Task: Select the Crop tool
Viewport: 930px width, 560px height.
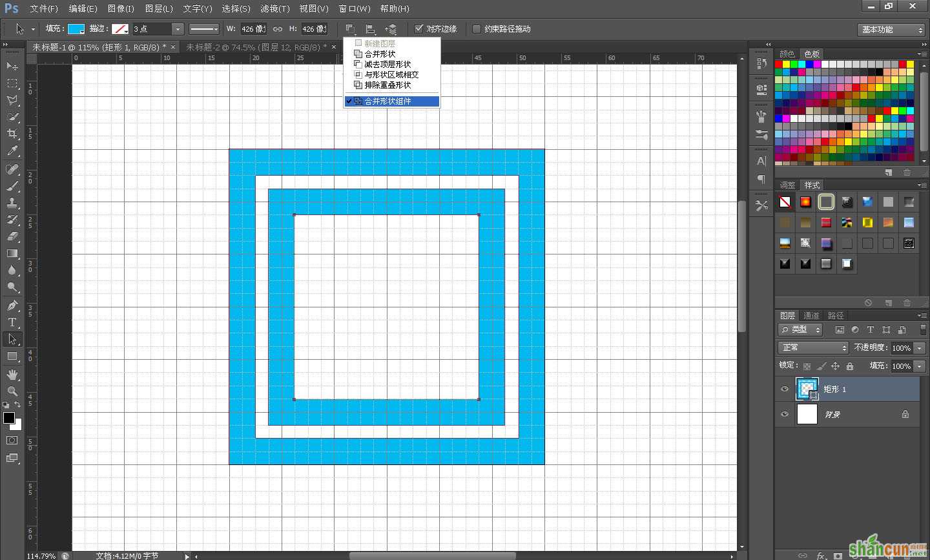Action: click(12, 134)
